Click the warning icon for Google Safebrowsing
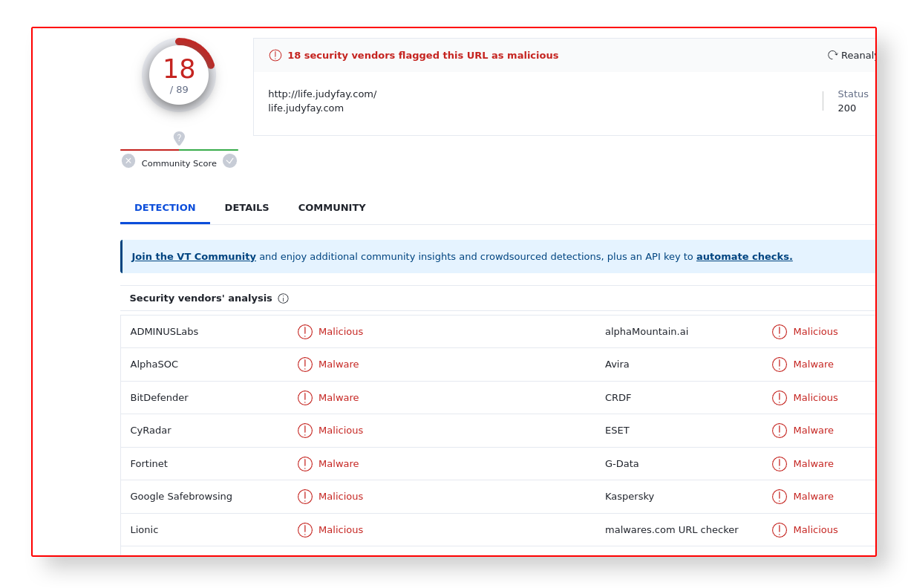Screen dimensions: 908x588 pyautogui.click(x=305, y=497)
